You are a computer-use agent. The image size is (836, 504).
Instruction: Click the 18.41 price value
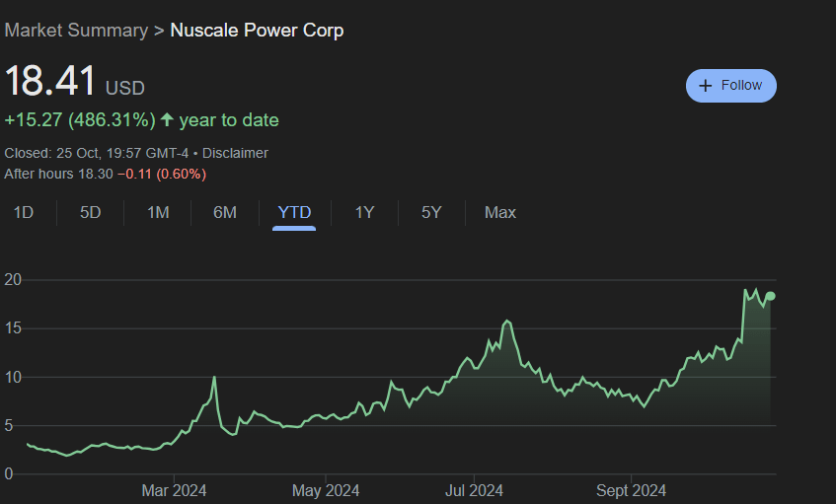(x=50, y=81)
